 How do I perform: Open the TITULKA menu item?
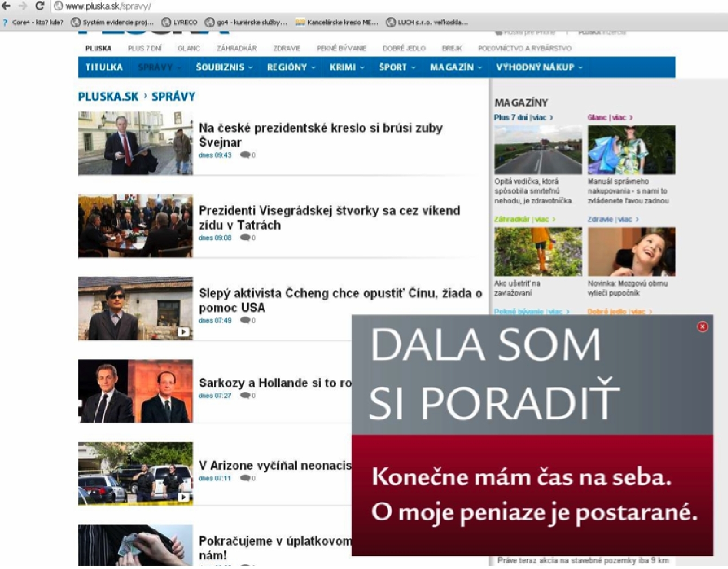click(104, 67)
